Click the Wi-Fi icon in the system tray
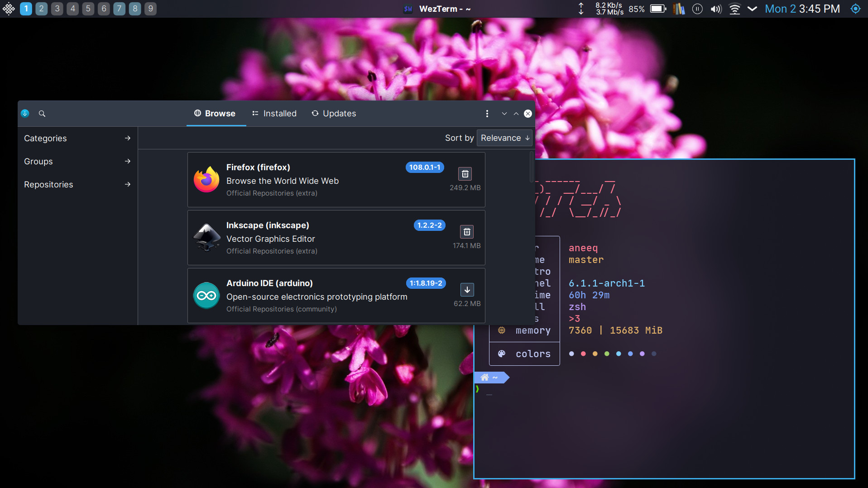Image resolution: width=868 pixels, height=488 pixels. pyautogui.click(x=734, y=9)
